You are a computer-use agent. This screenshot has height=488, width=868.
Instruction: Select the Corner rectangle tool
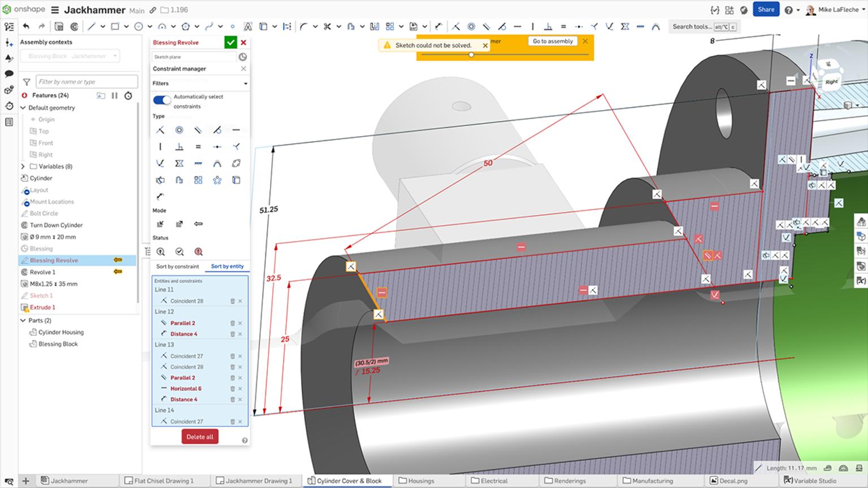116,27
